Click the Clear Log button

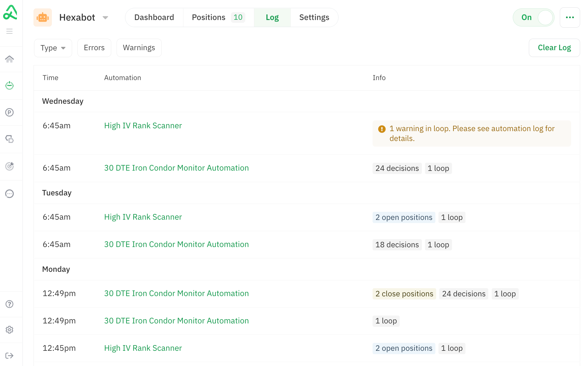coord(554,48)
